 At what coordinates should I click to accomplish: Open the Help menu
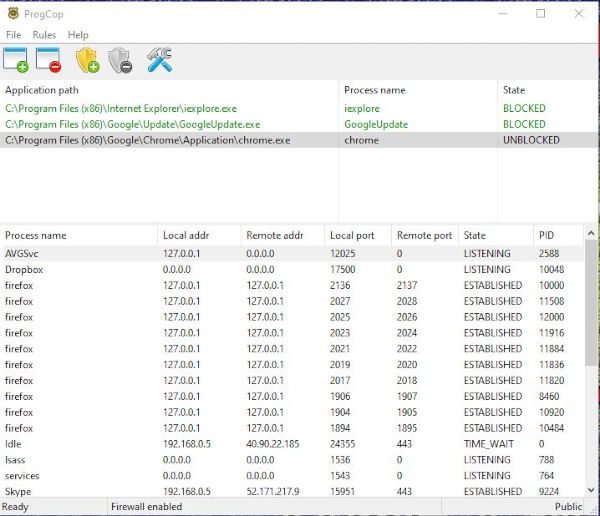(x=78, y=35)
